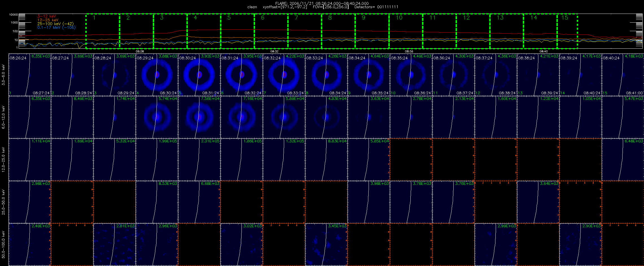Open the 3.0-6.0 keV image at 08:36:24

pos(453,75)
